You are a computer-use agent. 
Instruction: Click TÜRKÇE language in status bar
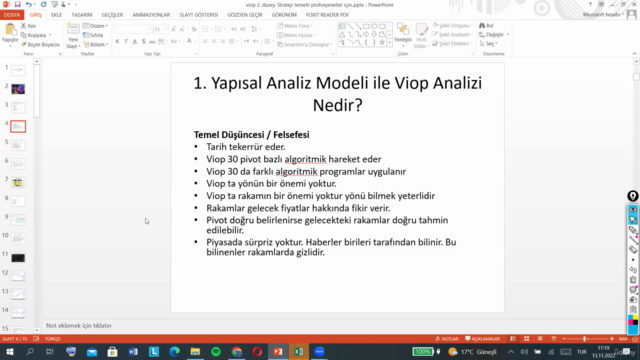(x=53, y=339)
